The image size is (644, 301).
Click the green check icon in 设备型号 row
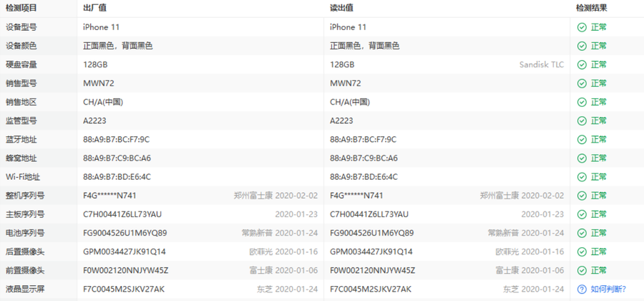(x=582, y=27)
